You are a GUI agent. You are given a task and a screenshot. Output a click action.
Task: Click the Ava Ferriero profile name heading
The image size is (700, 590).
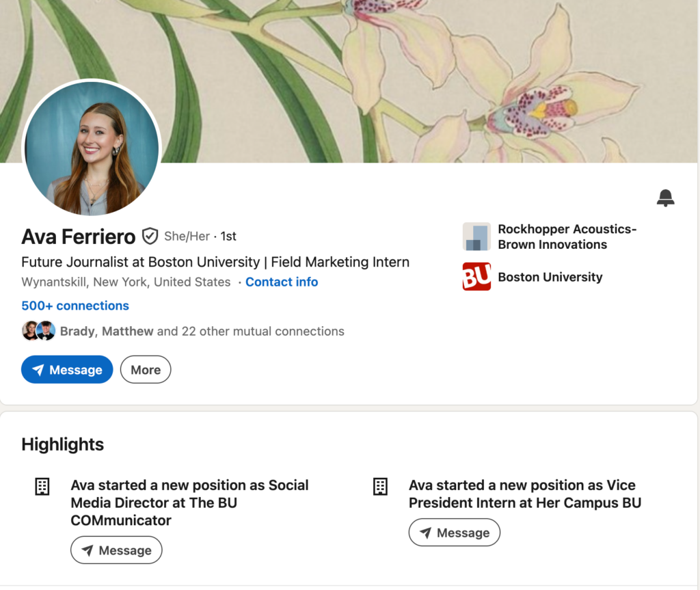[x=79, y=237]
